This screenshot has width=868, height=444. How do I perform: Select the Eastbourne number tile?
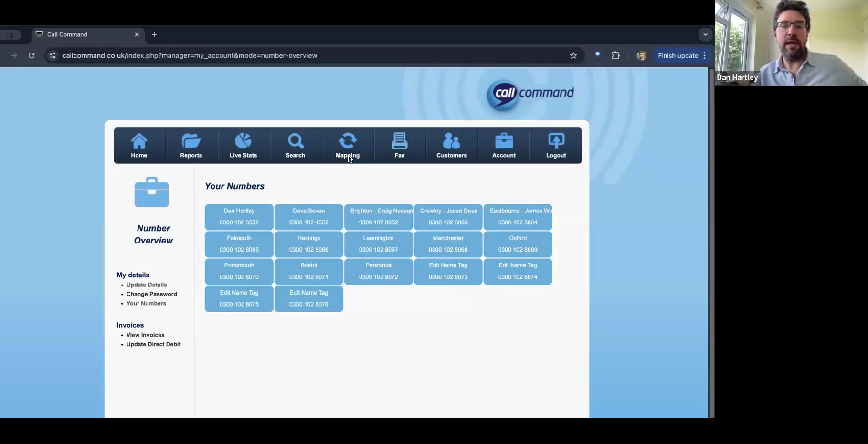point(518,217)
